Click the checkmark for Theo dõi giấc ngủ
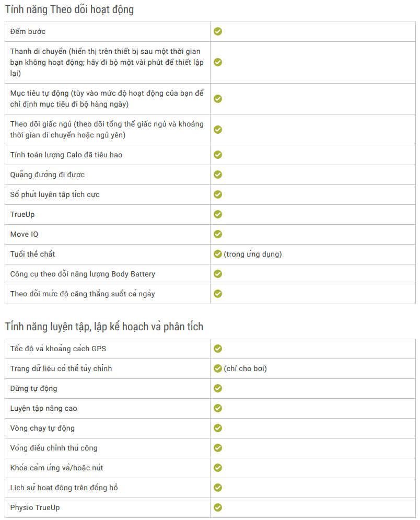Screen dimensions: 420x520 click(x=218, y=130)
